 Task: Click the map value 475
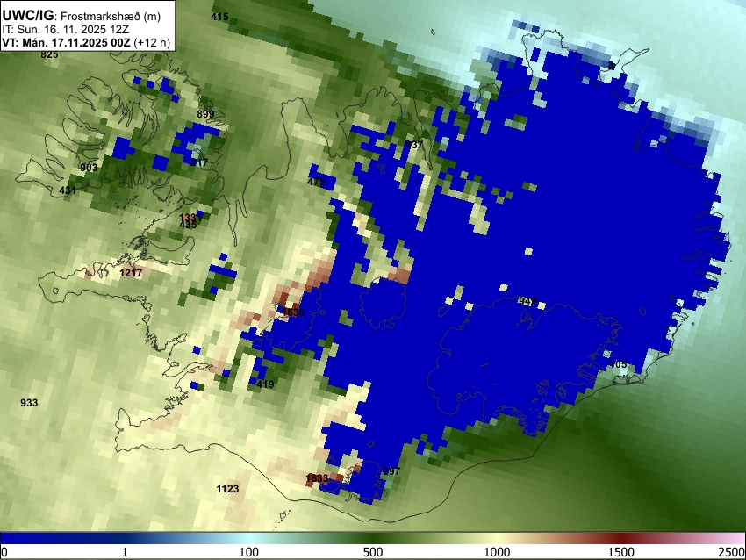tap(316, 182)
